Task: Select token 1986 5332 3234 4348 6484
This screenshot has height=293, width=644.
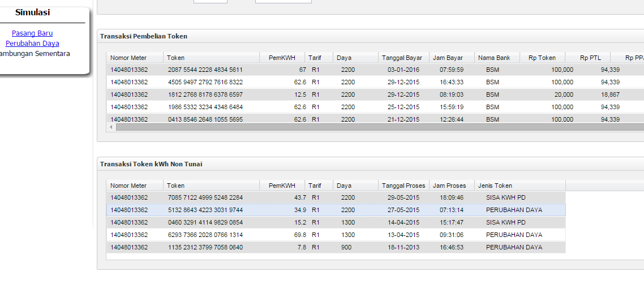Action: 205,107
